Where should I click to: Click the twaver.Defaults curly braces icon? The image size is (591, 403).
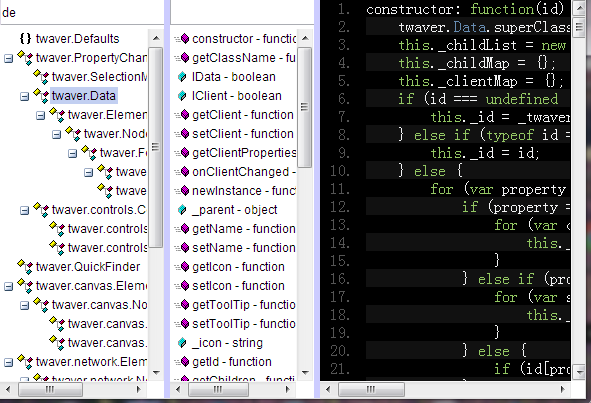[25, 38]
